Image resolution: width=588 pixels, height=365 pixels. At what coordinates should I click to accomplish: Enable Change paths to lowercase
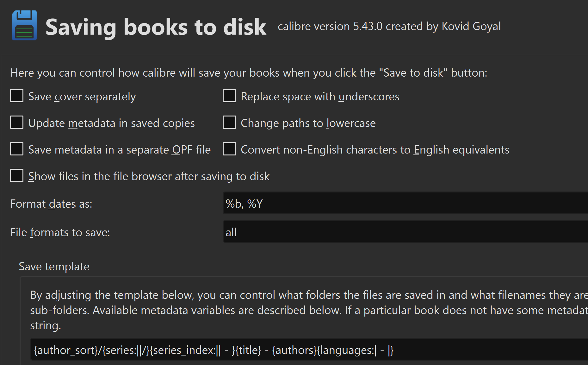pos(229,123)
